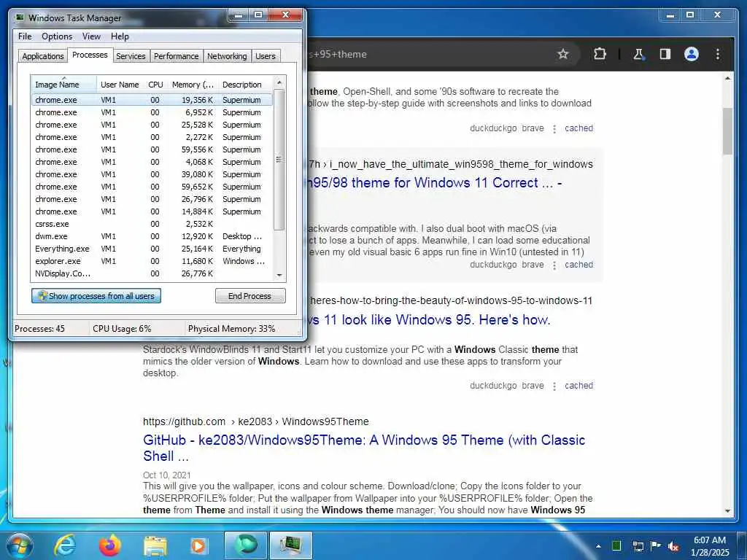Click the browser page scrollbar thumb

point(727,131)
